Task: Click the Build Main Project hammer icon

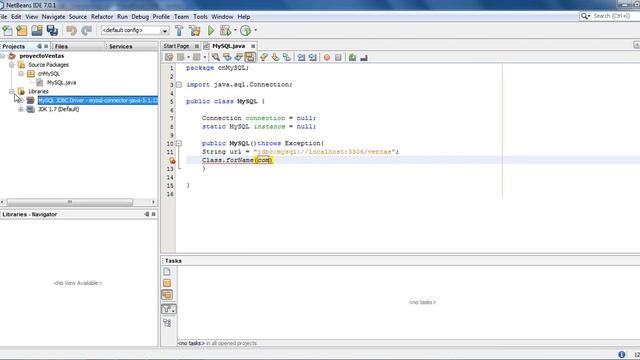Action: coord(179,31)
